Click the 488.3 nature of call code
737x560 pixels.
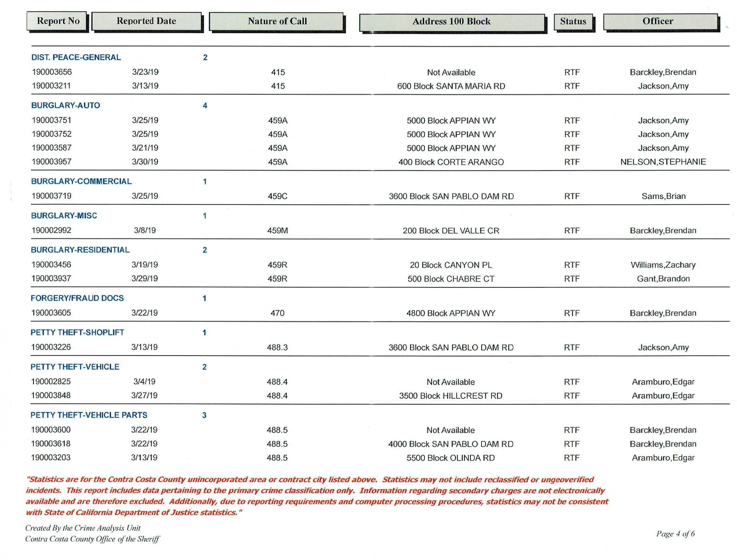[x=277, y=348]
